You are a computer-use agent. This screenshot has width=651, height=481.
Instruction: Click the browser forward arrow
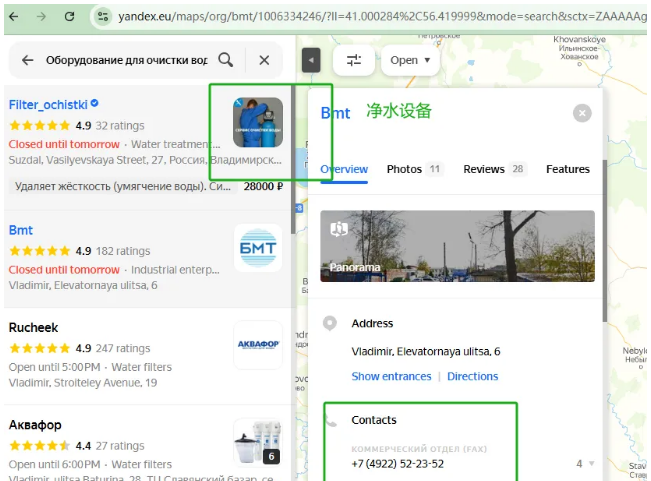(41, 16)
